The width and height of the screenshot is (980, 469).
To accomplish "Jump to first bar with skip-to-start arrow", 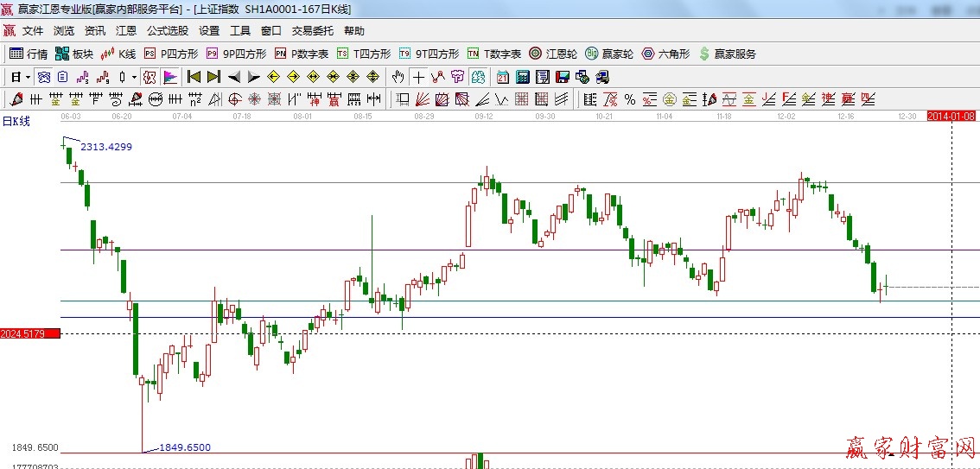I will pyautogui.click(x=194, y=77).
